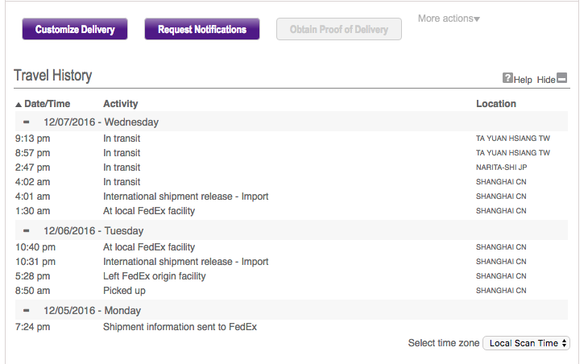Viewport: 588px width, 364px height.
Task: Click the Activity column header
Action: [x=121, y=104]
